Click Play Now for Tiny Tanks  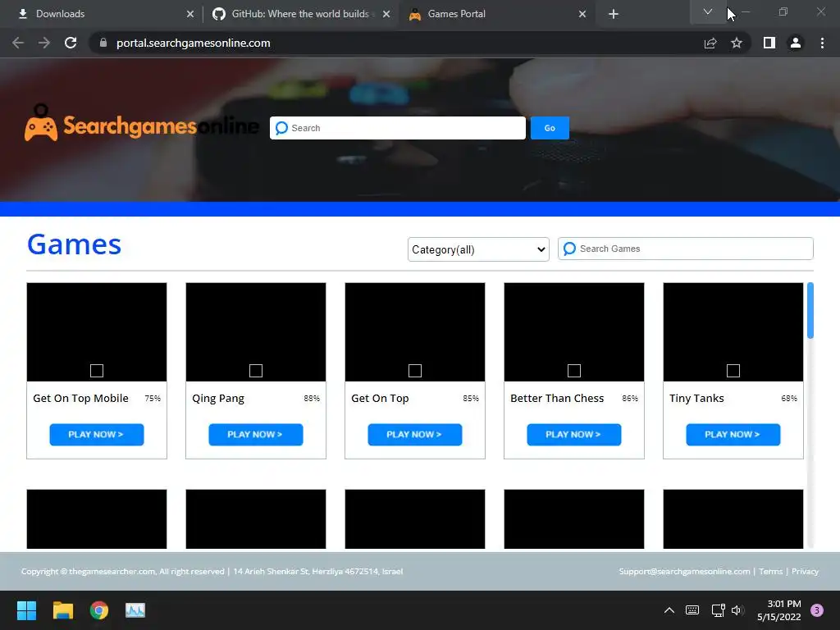pyautogui.click(x=733, y=435)
